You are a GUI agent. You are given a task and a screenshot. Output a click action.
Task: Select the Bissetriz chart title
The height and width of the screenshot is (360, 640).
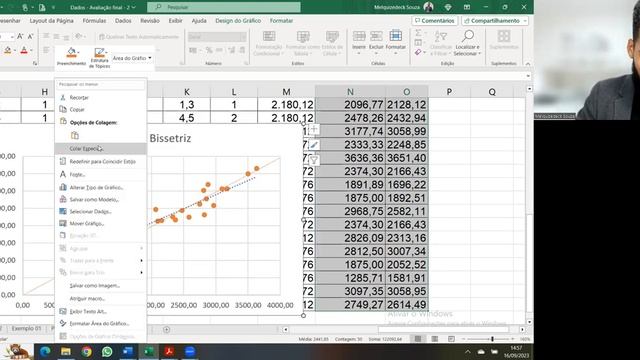[170, 138]
